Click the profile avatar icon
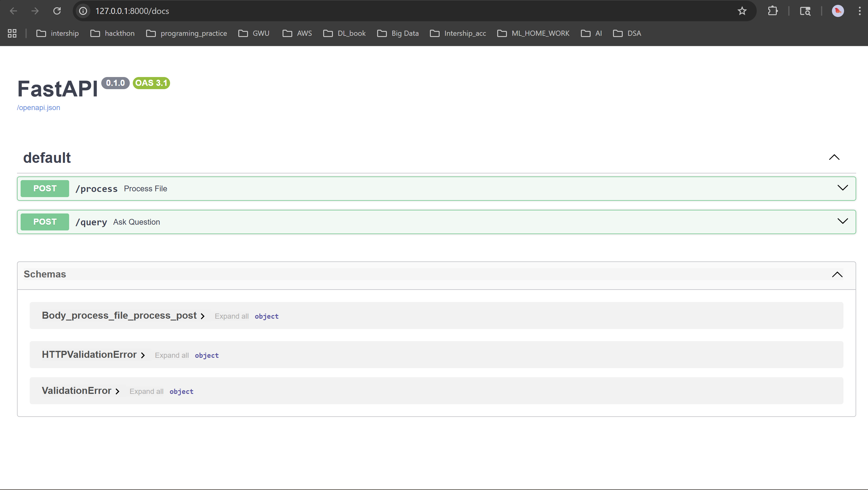Viewport: 868px width, 490px height. 838,11
